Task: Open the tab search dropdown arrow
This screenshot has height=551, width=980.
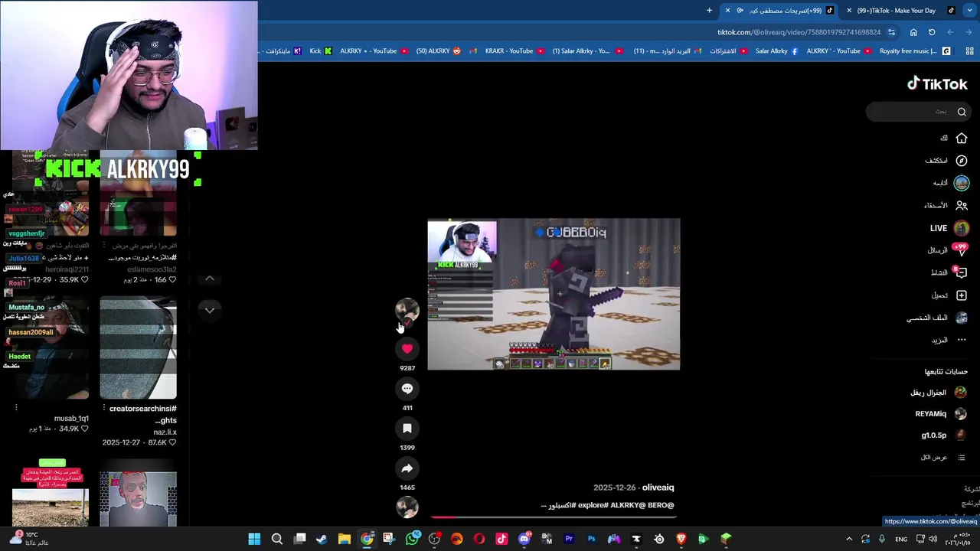Action: (969, 11)
